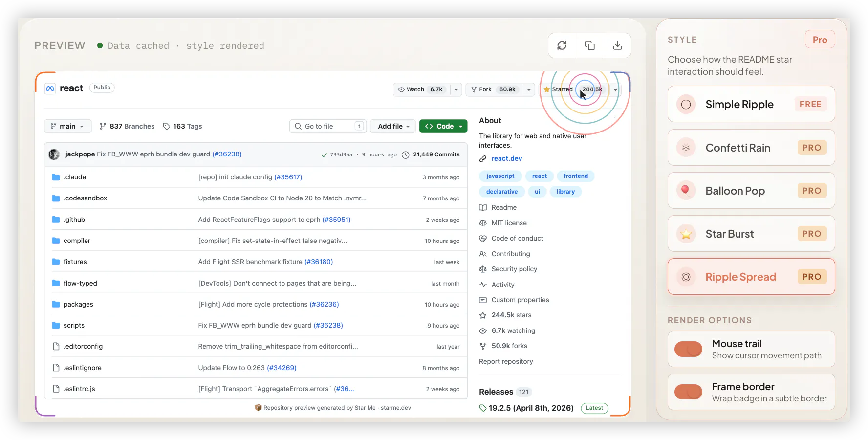Click the fork icon beside 50.9k forks
The image size is (868, 440).
(x=483, y=346)
